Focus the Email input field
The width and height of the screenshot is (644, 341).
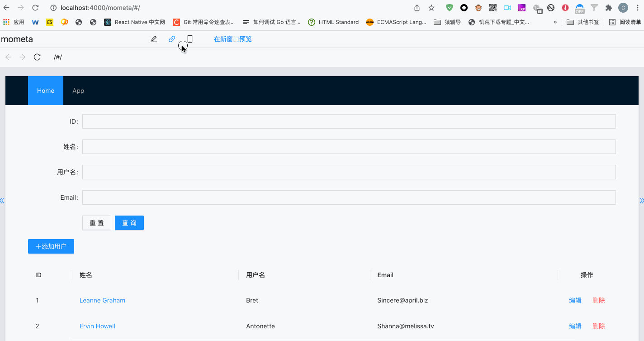pyautogui.click(x=349, y=197)
